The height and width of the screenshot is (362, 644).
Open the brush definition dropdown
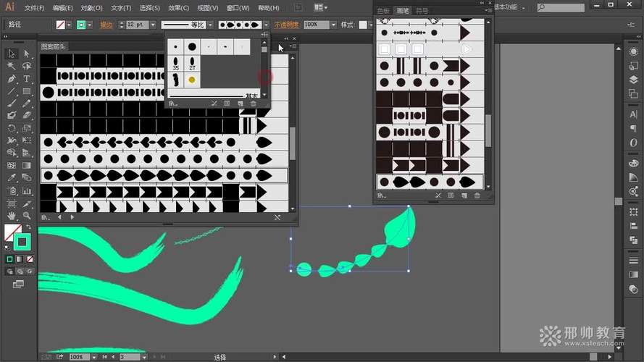click(x=266, y=25)
